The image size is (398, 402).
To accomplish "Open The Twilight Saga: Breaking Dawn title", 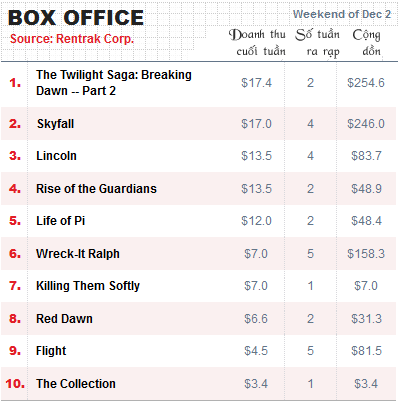I will [x=114, y=83].
